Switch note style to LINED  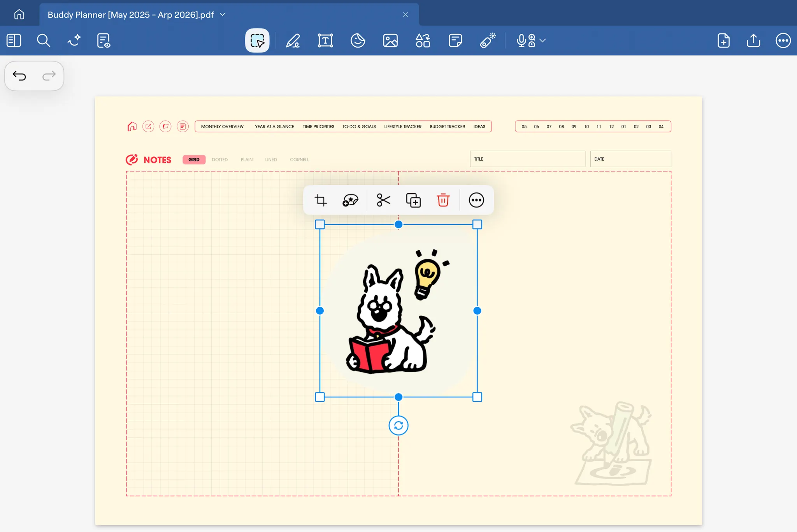[x=271, y=159]
